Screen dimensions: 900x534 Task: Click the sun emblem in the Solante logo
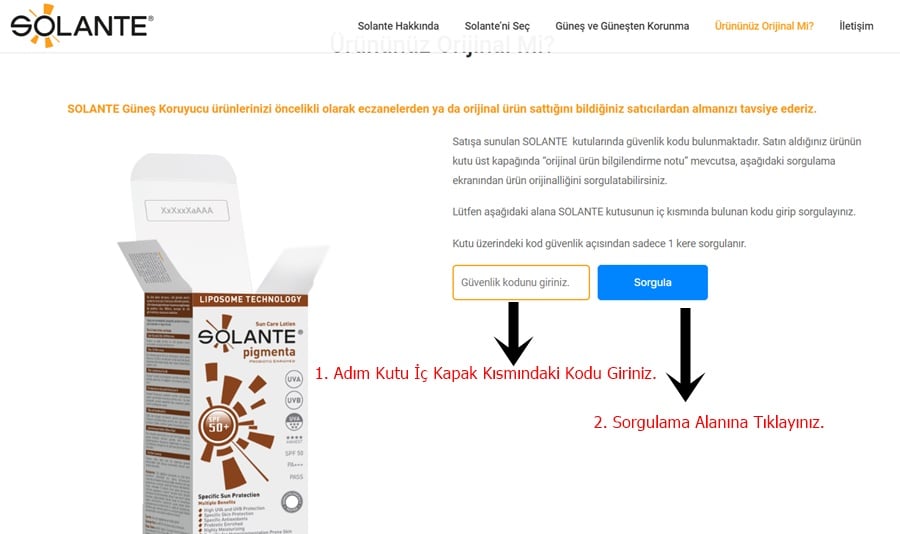(41, 25)
